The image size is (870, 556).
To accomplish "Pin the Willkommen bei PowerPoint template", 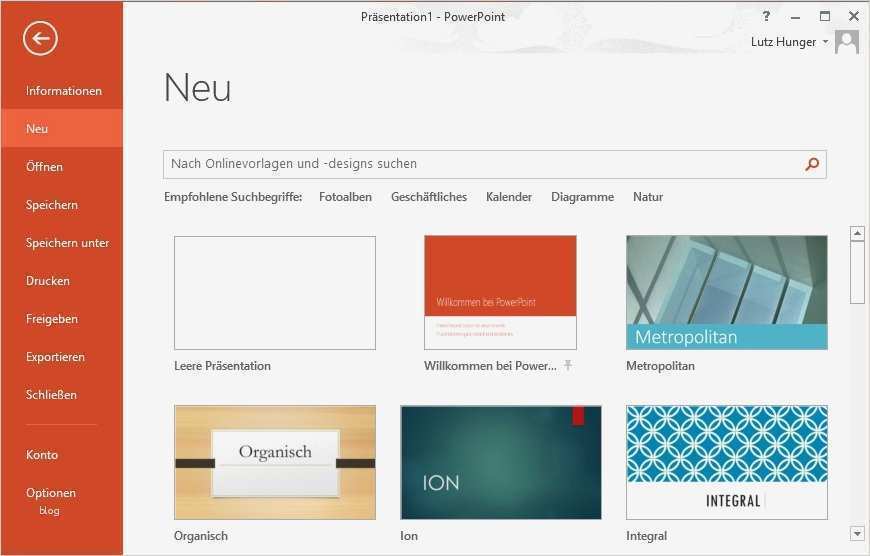I will coord(568,365).
